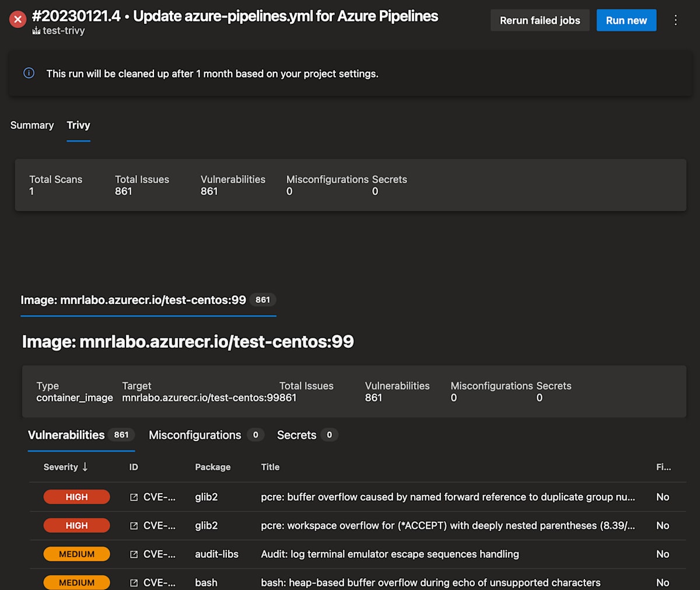Click the red failed run status icon

click(17, 19)
